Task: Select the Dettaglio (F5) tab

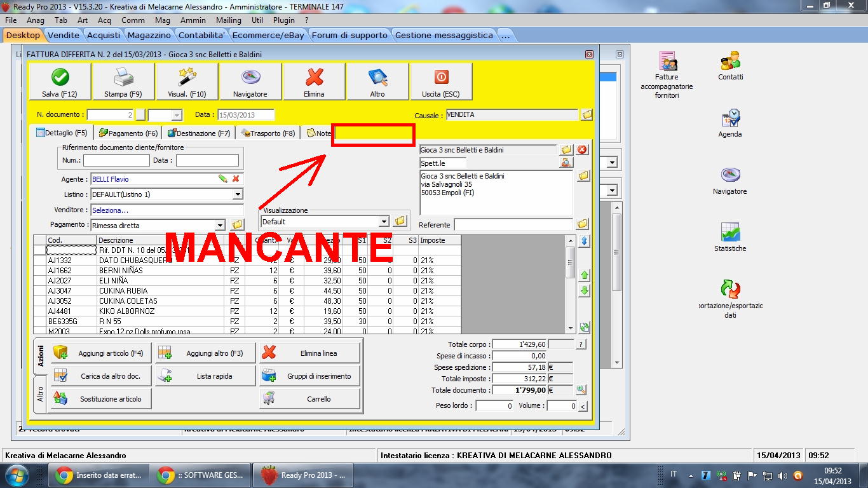Action: [x=62, y=133]
